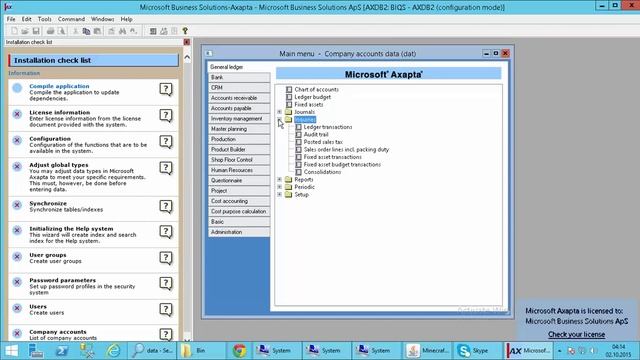Open Consolidations inquiry
This screenshot has width=640, height=360.
(322, 172)
